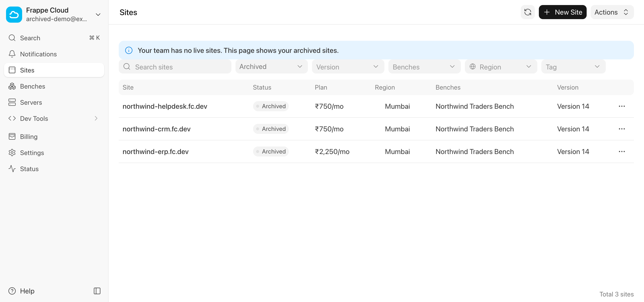This screenshot has height=302, width=644.
Task: Open the Settings label in sidebar
Action: (32, 153)
